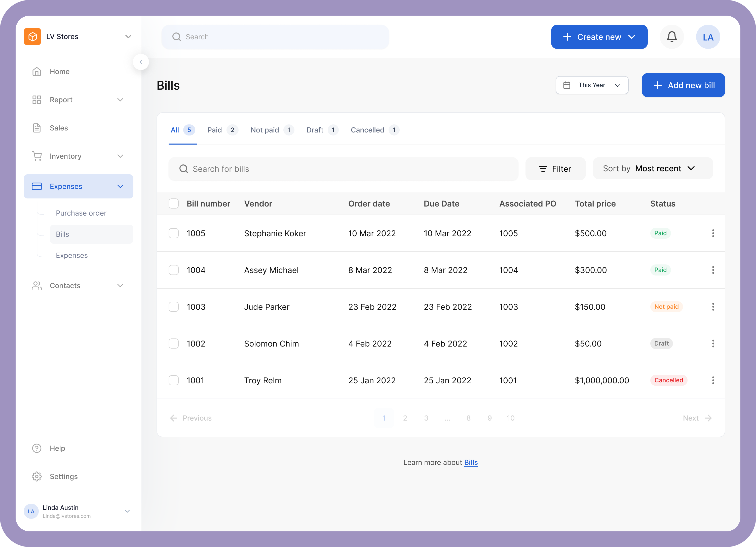Click the $1,000,000.00 total price
Screen dimensions: 756x547
[x=602, y=380]
